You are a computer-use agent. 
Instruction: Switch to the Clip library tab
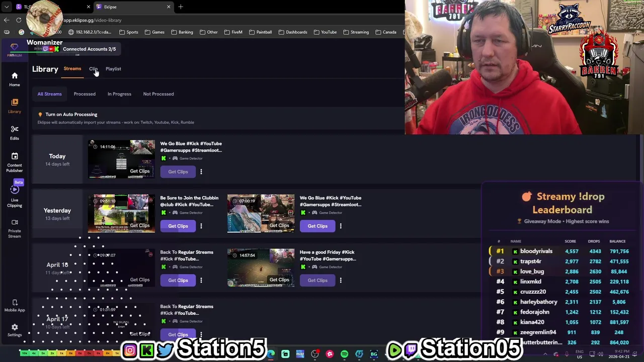(93, 69)
